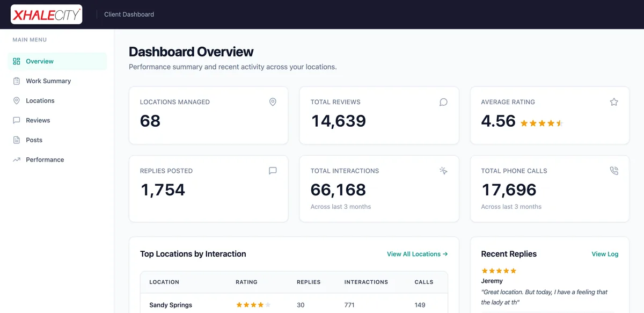Click "Across last 3 months" under 66,168
Image resolution: width=644 pixels, height=313 pixels.
[x=341, y=207]
